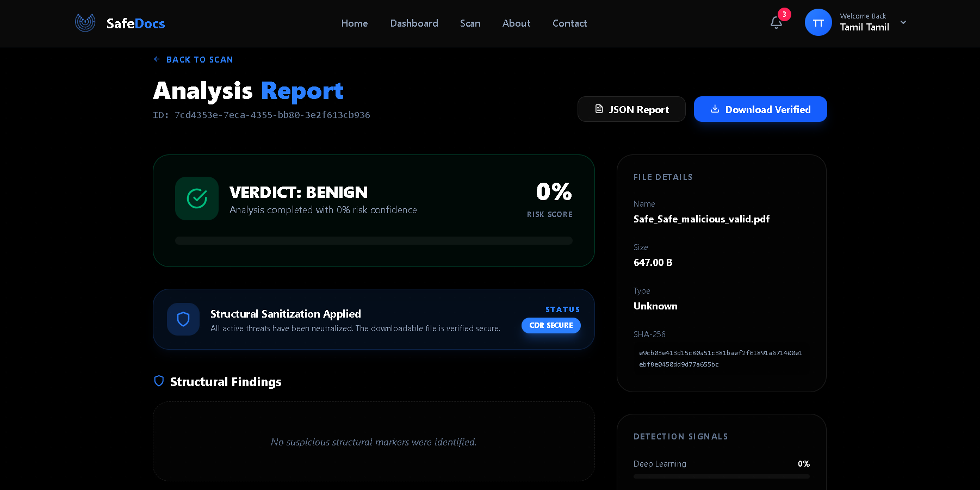980x490 pixels.
Task: Go to the Home menu item
Action: [355, 23]
